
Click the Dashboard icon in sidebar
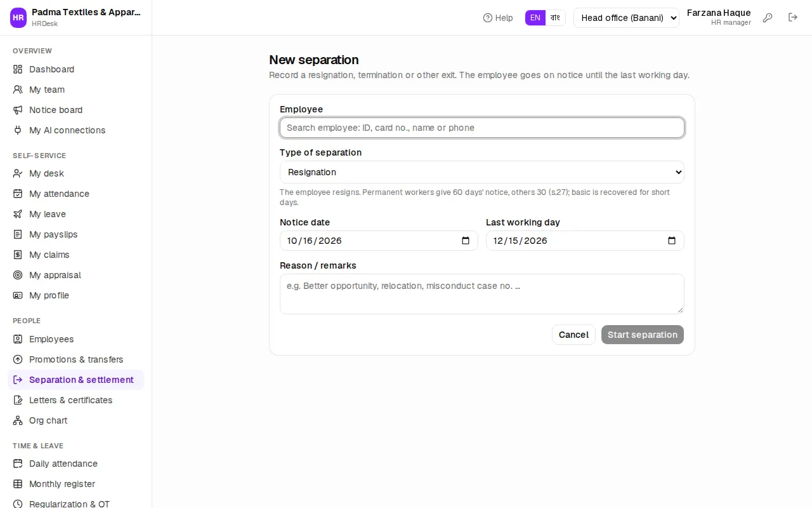pyautogui.click(x=18, y=69)
